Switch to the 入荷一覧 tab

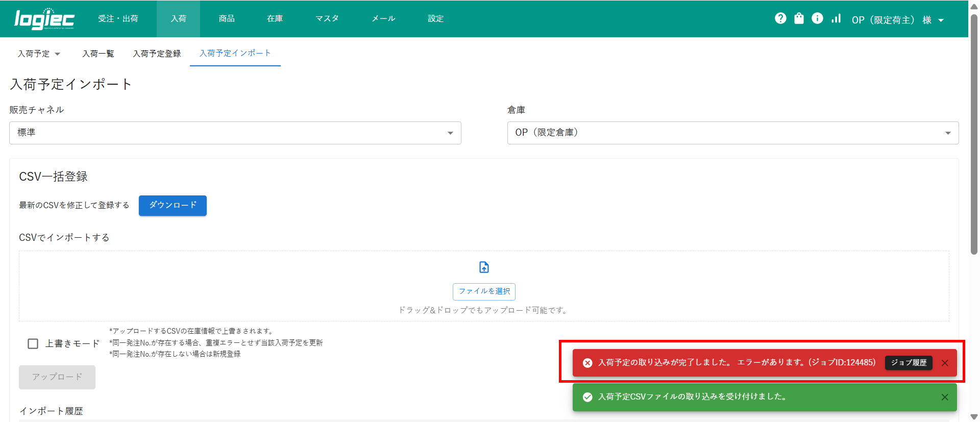click(x=98, y=54)
